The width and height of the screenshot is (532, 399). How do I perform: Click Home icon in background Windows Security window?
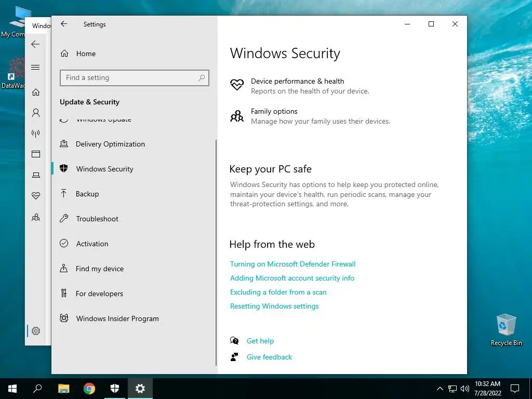(36, 92)
